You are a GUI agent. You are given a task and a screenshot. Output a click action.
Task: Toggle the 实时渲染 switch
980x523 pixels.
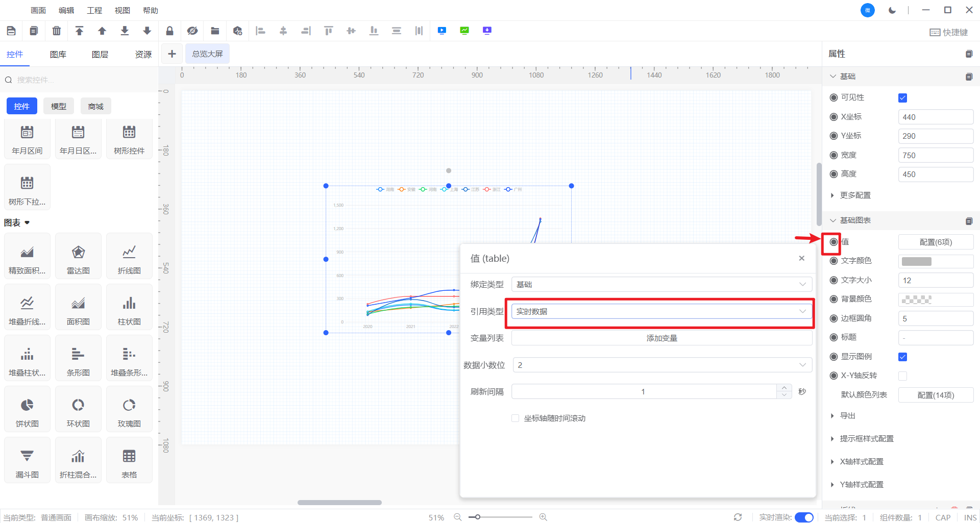804,517
